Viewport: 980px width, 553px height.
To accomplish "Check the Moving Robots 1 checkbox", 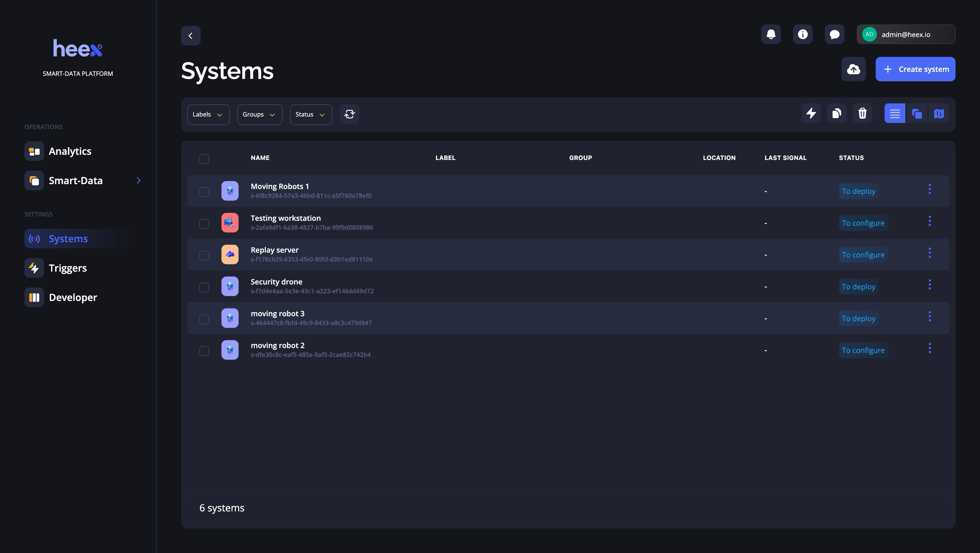I will coord(204,192).
